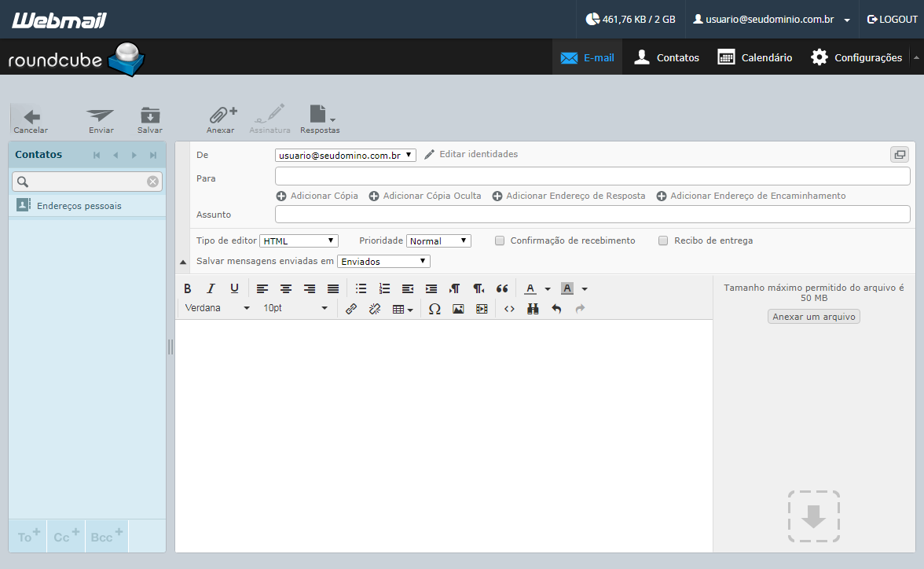Insert special character omega icon
The width and height of the screenshot is (924, 569).
click(x=435, y=309)
